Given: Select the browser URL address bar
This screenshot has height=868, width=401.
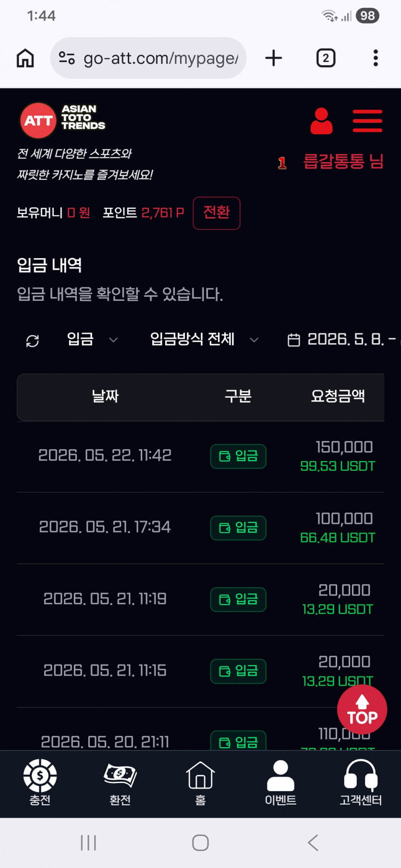Looking at the screenshot, I should (x=148, y=58).
